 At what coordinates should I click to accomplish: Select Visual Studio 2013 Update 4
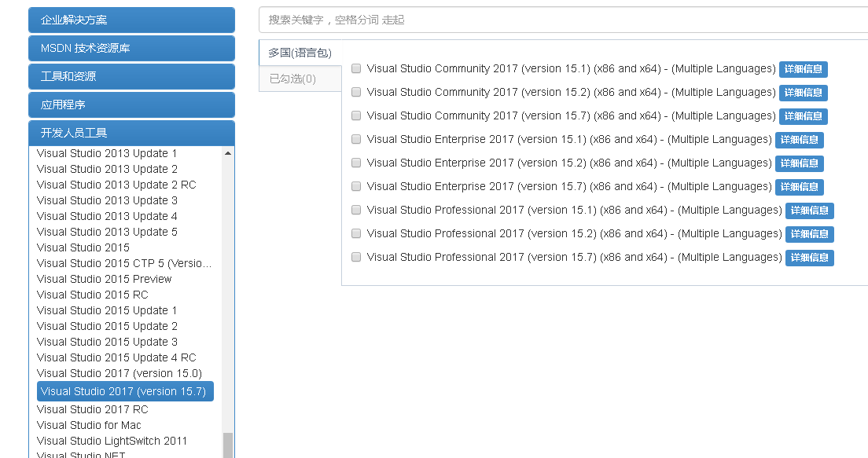pos(107,216)
